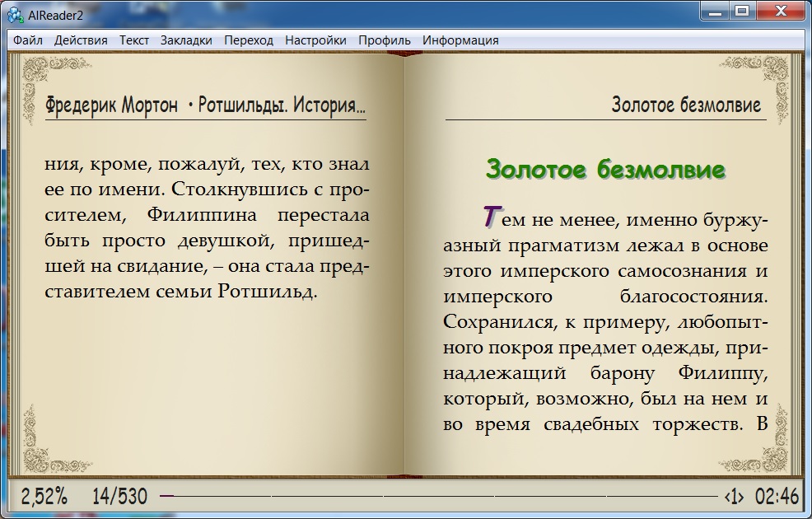Click the green chapter title Золотое безмолвие
The image size is (812, 519).
[x=605, y=169]
